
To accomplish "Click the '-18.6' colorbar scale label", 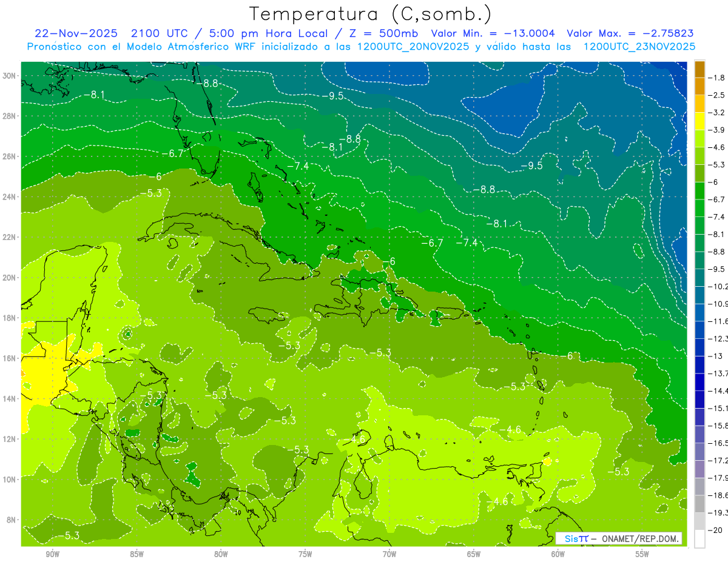I will click(718, 495).
